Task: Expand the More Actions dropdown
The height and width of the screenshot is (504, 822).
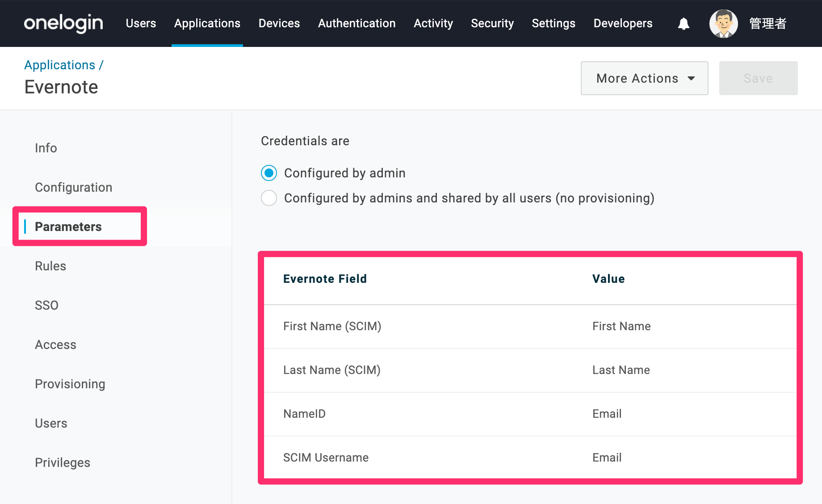Action: [644, 78]
